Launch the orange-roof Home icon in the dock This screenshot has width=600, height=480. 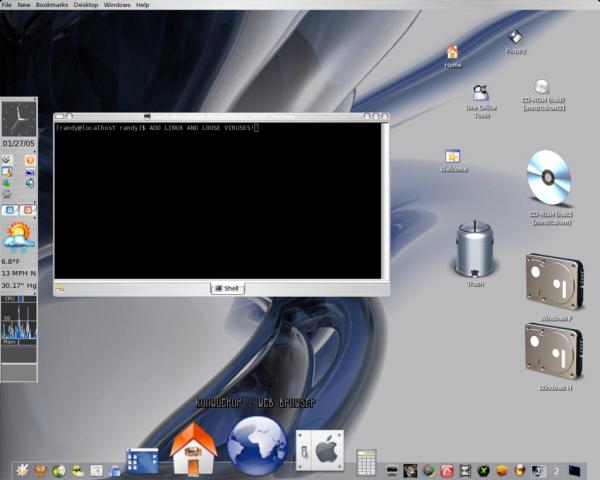click(x=194, y=449)
